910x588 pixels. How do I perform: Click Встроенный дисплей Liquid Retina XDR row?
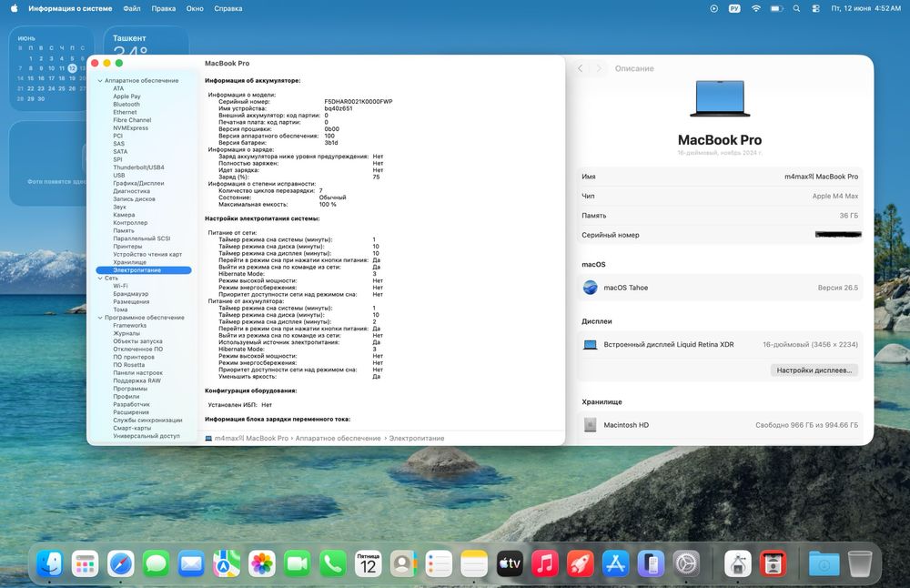click(x=720, y=344)
